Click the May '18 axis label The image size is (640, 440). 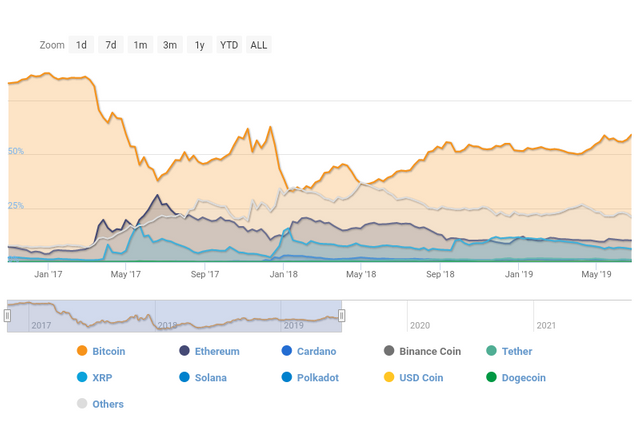tap(361, 274)
